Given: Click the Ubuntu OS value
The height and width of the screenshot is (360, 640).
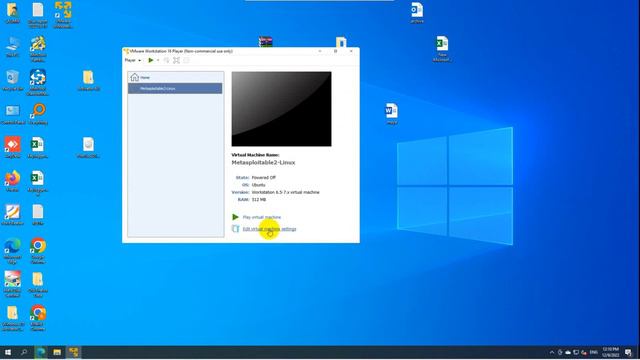Looking at the screenshot, I should tap(258, 185).
